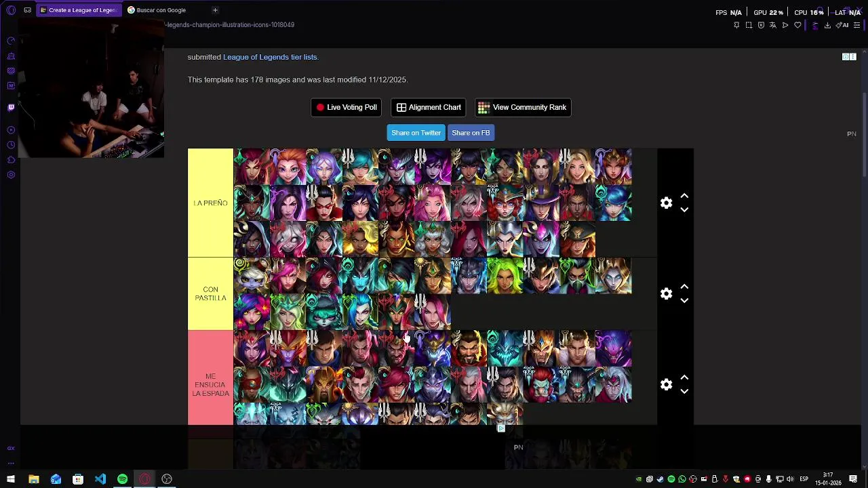Open Easy Setup sliders icon

[856, 25]
